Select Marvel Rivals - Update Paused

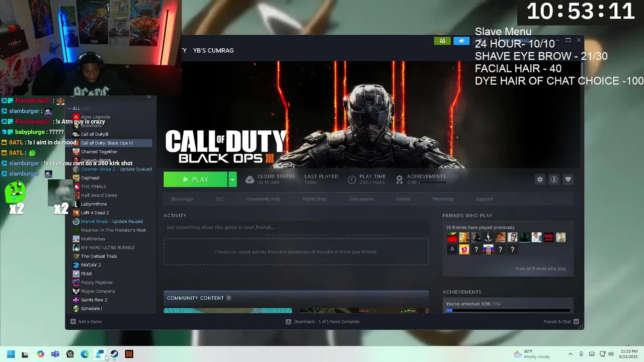pos(110,221)
